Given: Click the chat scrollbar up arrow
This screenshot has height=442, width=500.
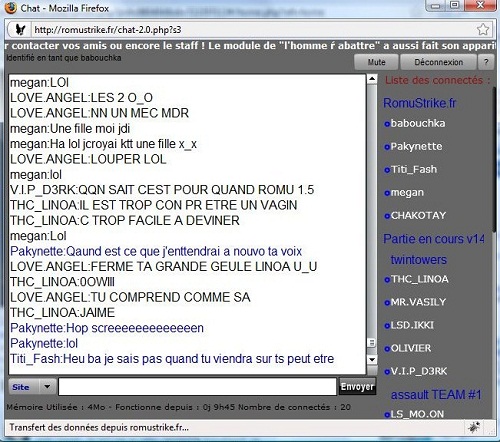Looking at the screenshot, I should coord(372,79).
